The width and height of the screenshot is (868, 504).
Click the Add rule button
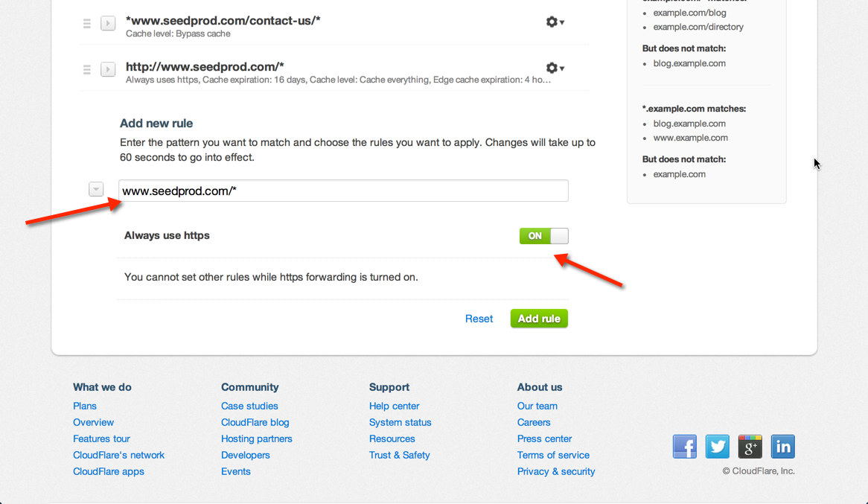(x=539, y=319)
